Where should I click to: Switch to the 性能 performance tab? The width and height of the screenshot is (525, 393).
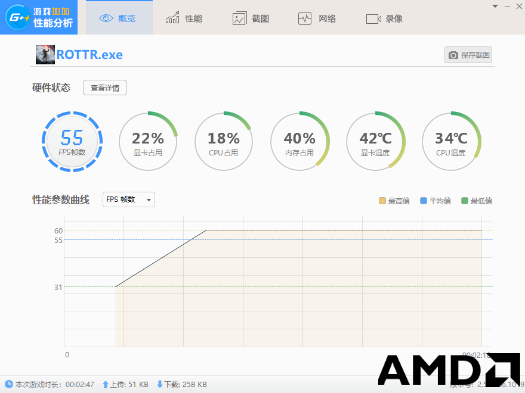(x=184, y=18)
